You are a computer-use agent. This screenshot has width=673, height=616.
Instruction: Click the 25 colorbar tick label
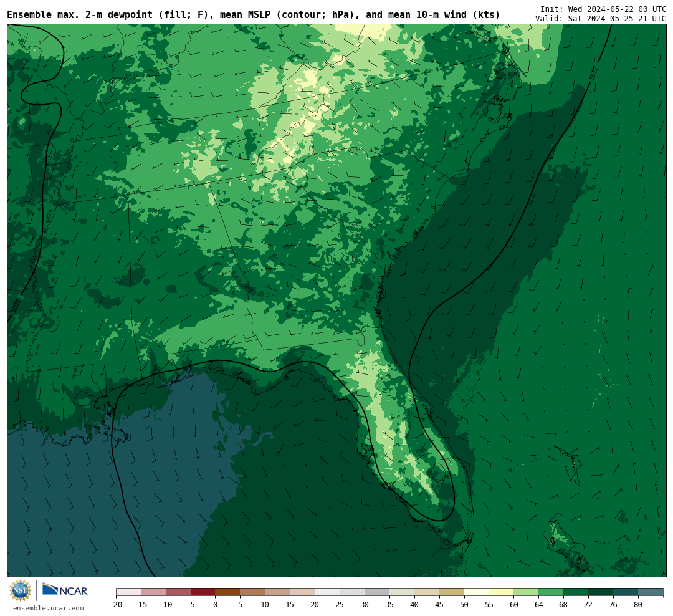[340, 605]
